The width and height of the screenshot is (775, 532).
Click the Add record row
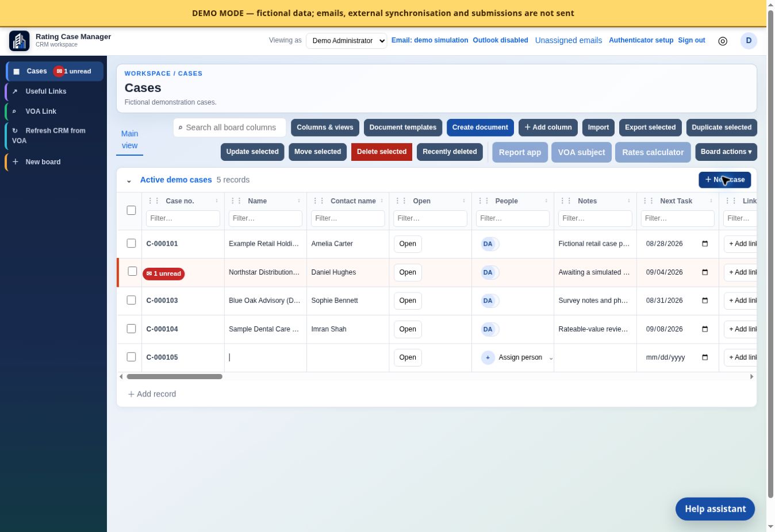[x=152, y=394]
